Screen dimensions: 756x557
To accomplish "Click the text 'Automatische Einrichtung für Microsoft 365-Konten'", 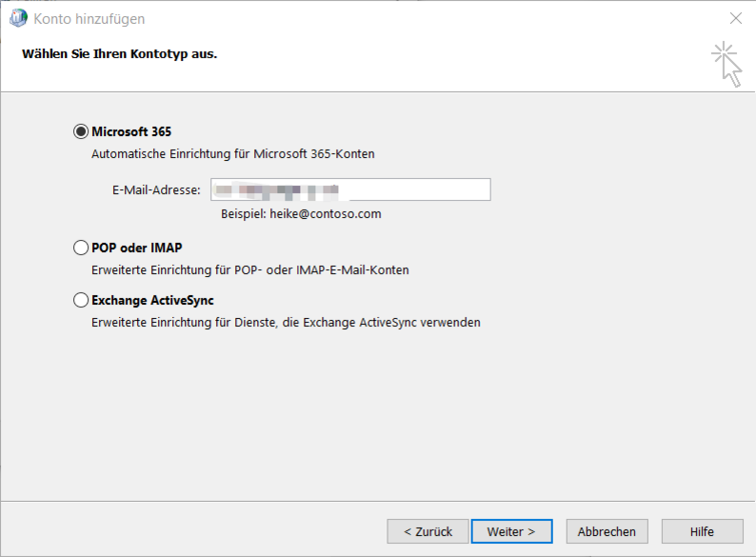I will coord(233,154).
